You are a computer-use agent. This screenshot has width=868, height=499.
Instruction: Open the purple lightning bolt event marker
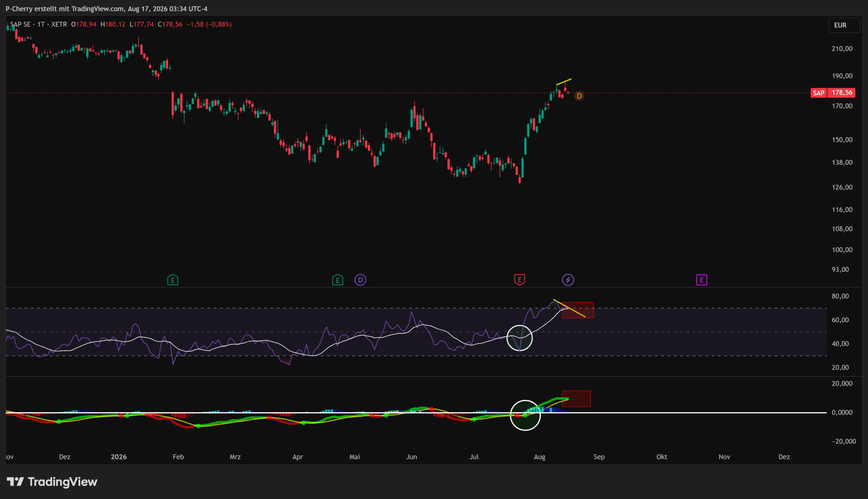click(x=568, y=280)
